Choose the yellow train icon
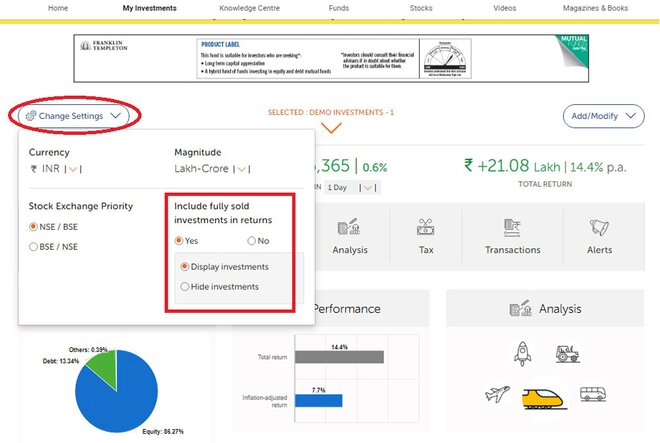 tap(543, 398)
